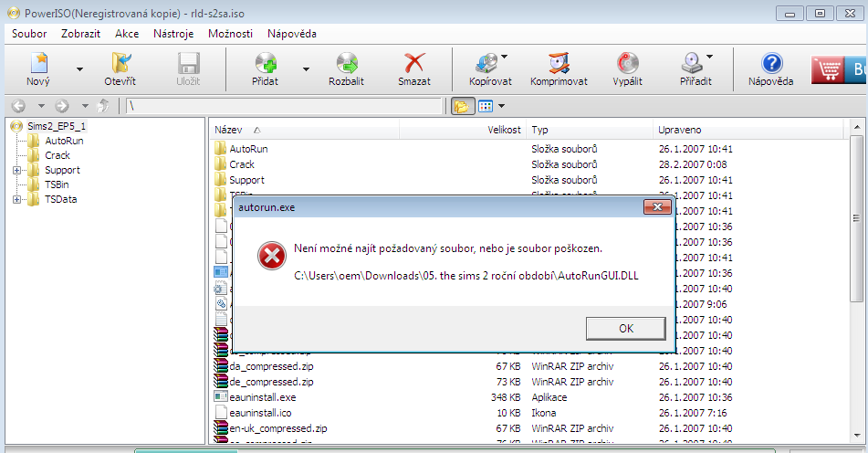Open the forward history dropdown arrow
The width and height of the screenshot is (868, 453).
(85, 105)
